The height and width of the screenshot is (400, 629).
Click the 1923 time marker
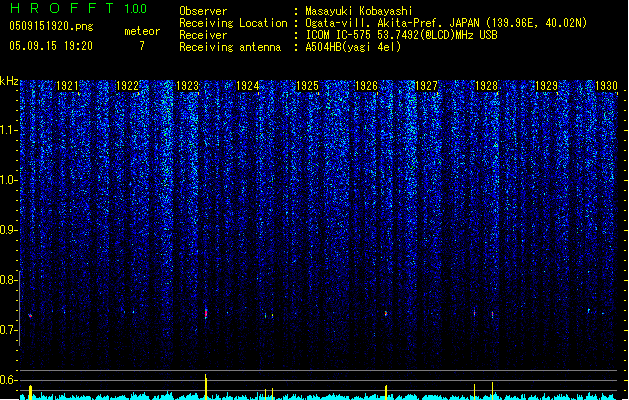click(x=187, y=86)
